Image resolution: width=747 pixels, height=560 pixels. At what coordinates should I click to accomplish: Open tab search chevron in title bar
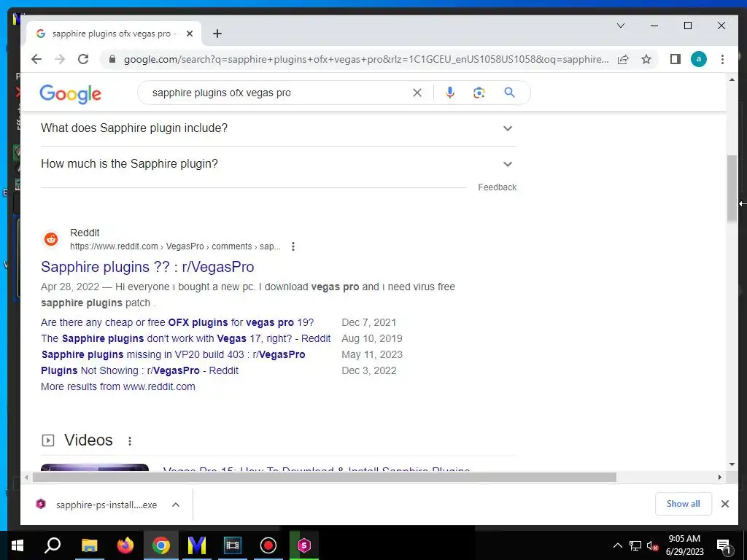[x=620, y=26]
